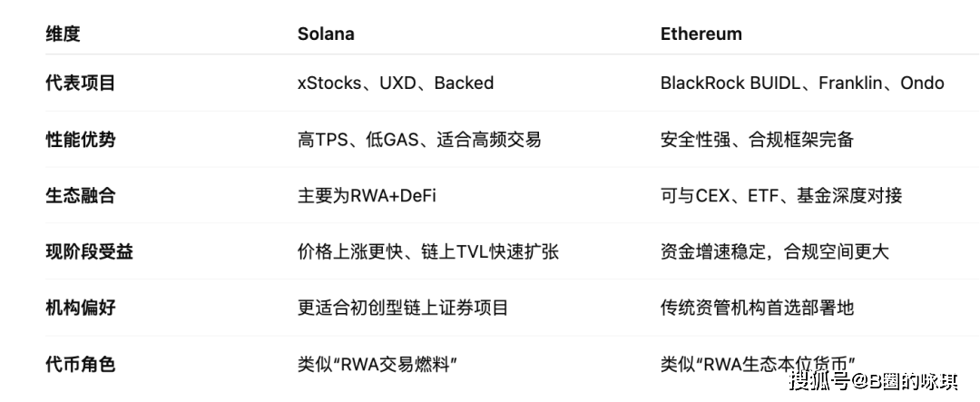
Task: Click the 代表项目 row label
Action: click(x=81, y=83)
